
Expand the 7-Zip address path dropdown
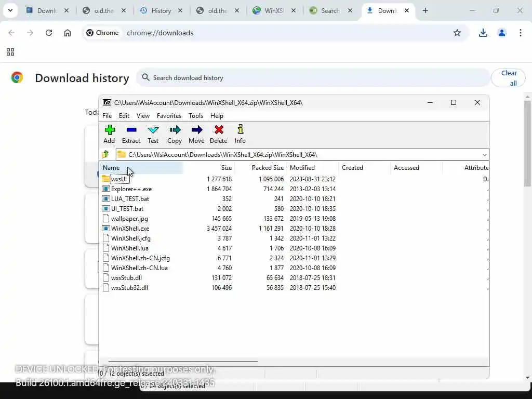click(x=484, y=155)
